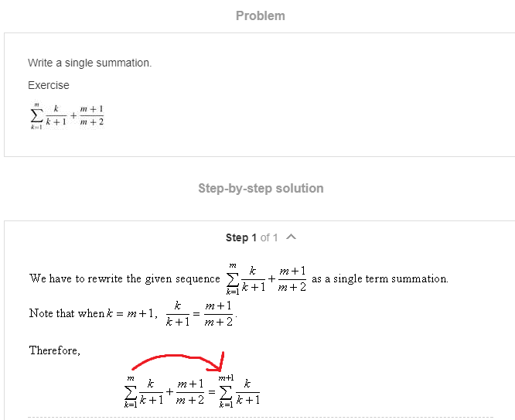Click the 'Exercise' label
This screenshot has height=420, width=515.
click(49, 85)
